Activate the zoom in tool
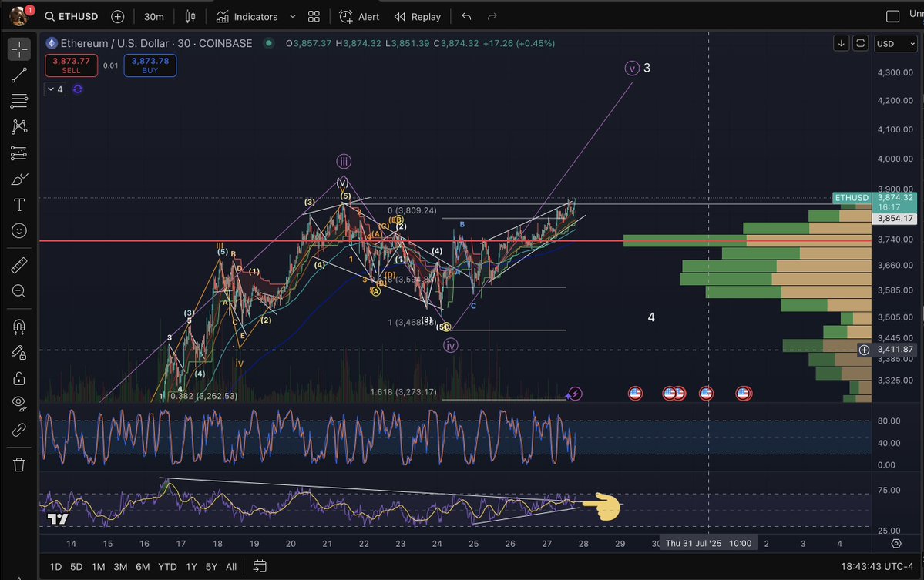This screenshot has height=580, width=924. [18, 291]
